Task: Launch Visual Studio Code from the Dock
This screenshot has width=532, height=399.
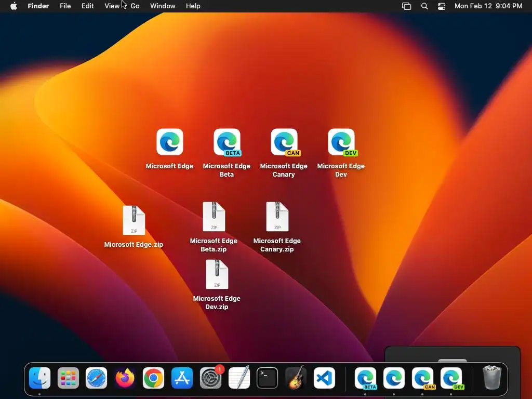Action: click(324, 378)
